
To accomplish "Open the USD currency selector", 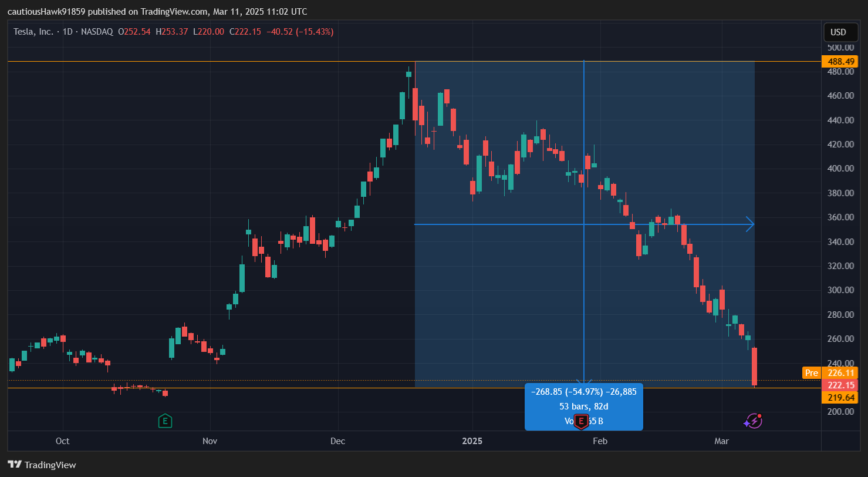I will (840, 32).
